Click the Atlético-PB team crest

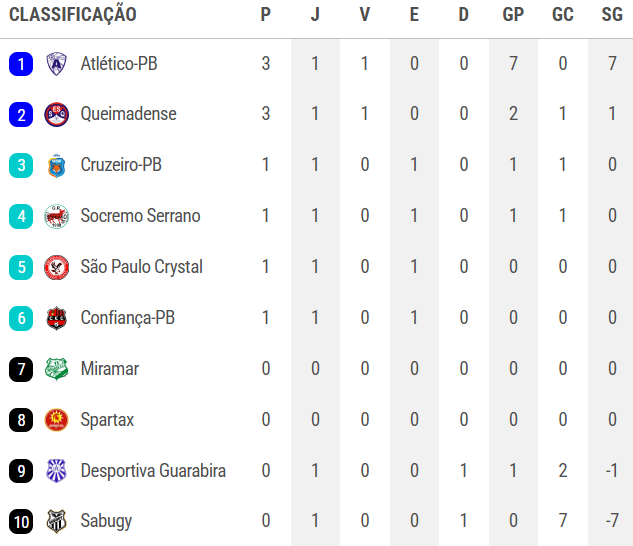pyautogui.click(x=56, y=64)
